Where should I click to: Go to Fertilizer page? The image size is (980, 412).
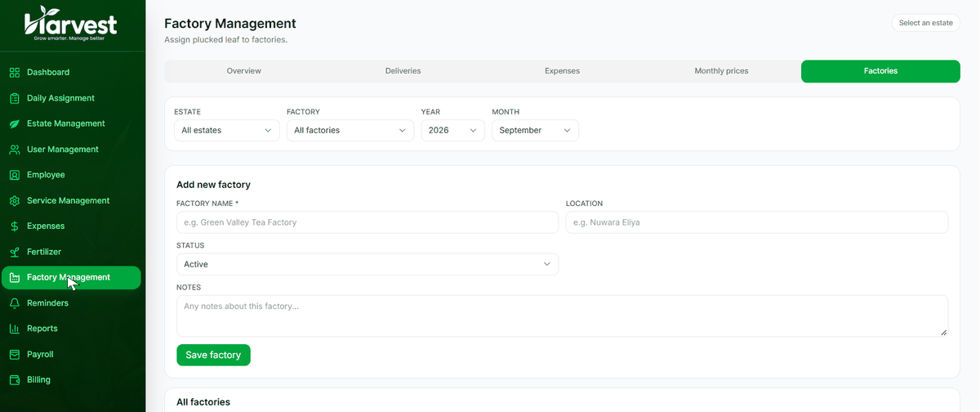[x=71, y=252]
